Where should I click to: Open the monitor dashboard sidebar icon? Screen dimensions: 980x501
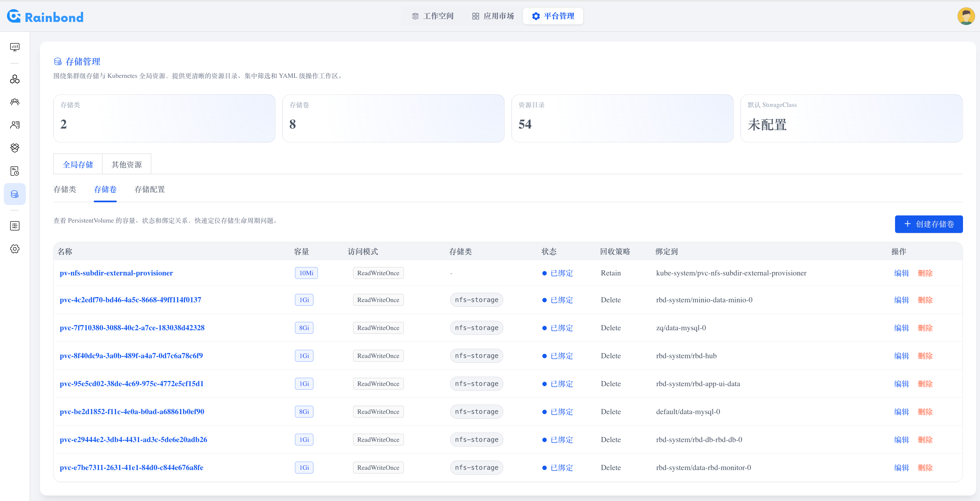(x=15, y=47)
